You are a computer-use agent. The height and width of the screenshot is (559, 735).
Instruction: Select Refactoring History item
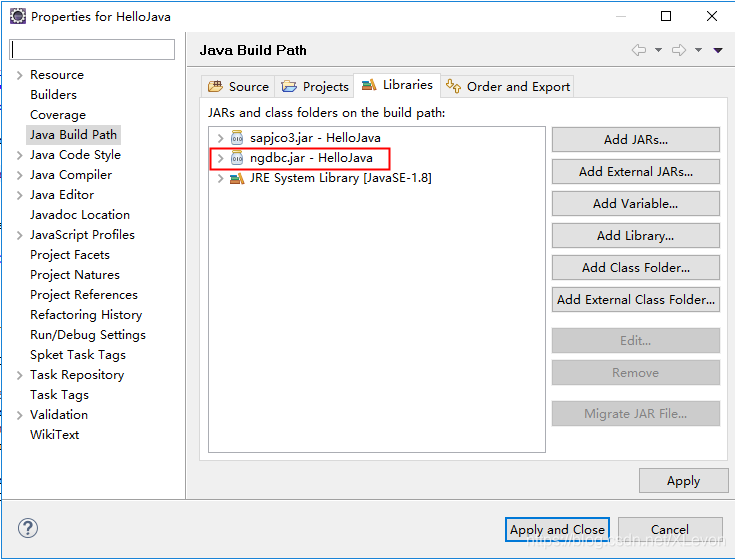[x=86, y=315]
